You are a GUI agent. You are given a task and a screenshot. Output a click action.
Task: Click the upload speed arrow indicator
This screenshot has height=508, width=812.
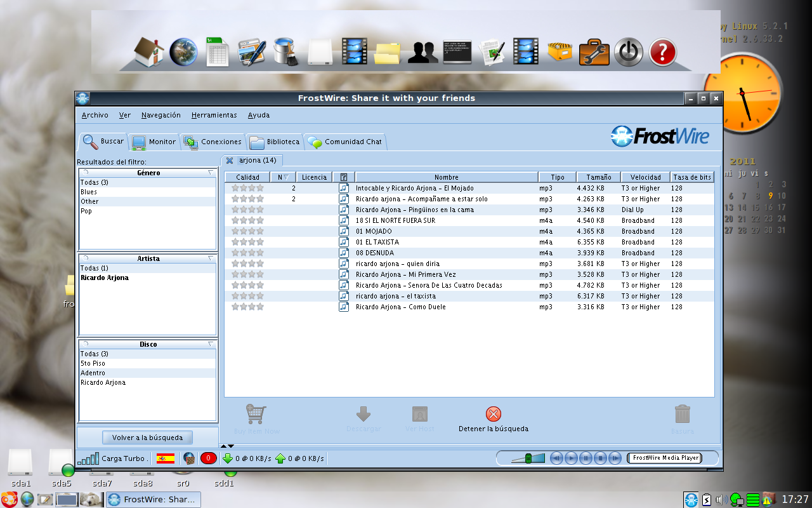[x=280, y=458]
